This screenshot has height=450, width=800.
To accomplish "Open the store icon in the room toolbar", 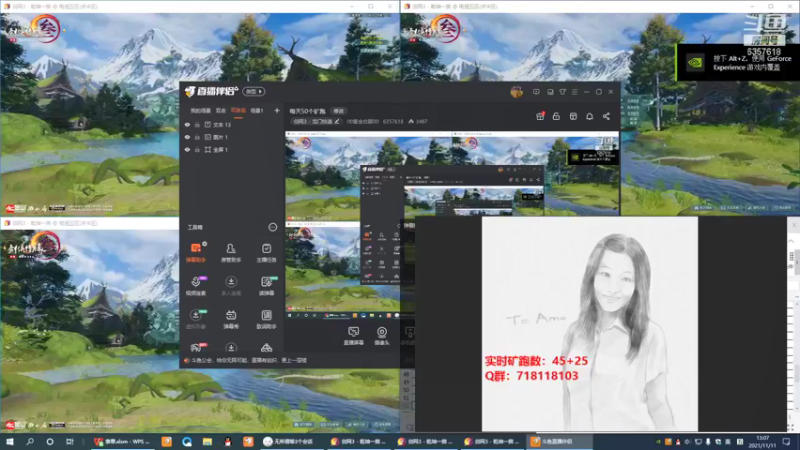I will coord(573,116).
